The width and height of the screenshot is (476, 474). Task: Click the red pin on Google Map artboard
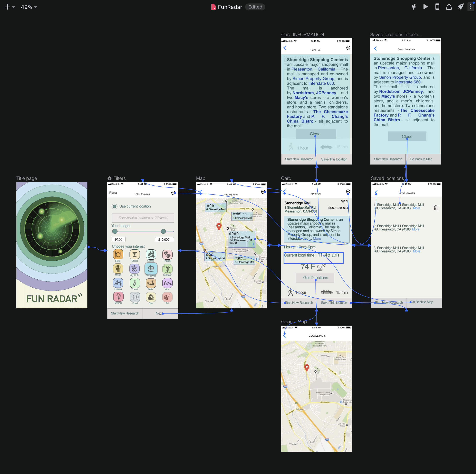point(307,368)
